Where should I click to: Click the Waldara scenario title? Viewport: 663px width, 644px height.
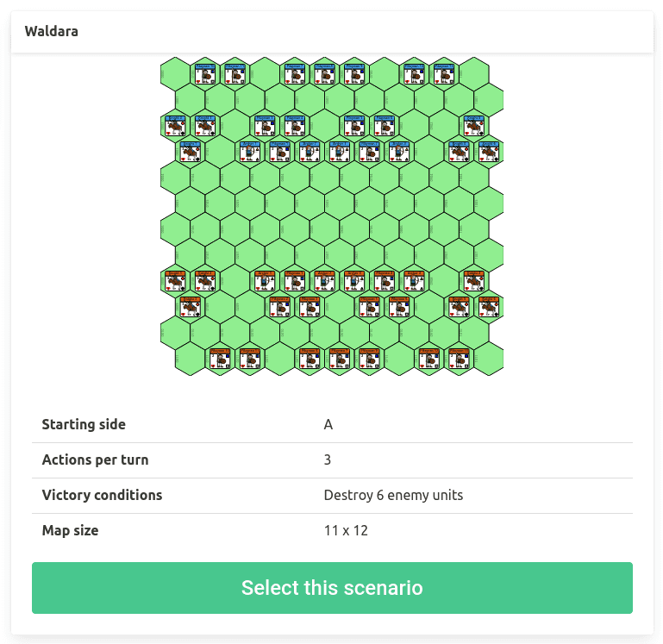51,31
